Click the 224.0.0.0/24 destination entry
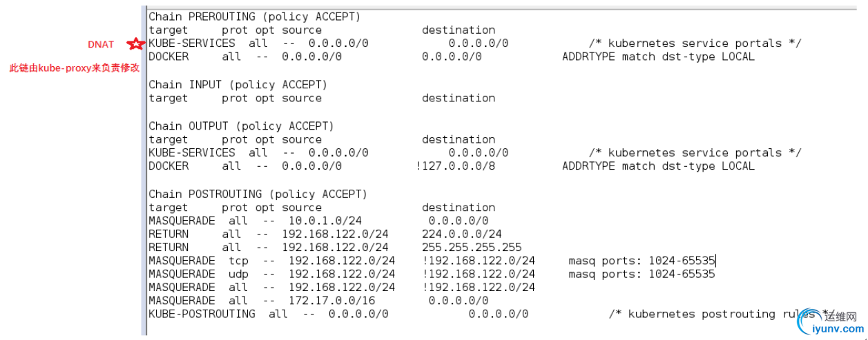This screenshot has height=340, width=868. (x=462, y=234)
